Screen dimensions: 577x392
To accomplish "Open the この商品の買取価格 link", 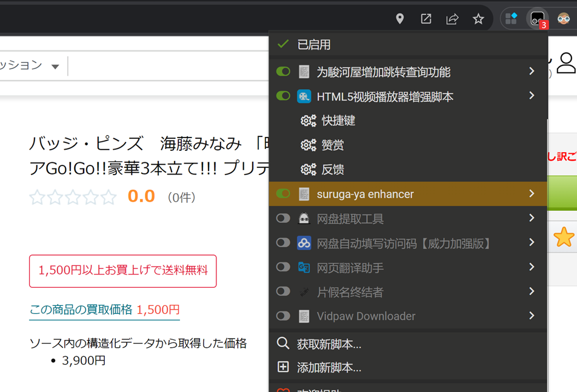I will tap(104, 310).
